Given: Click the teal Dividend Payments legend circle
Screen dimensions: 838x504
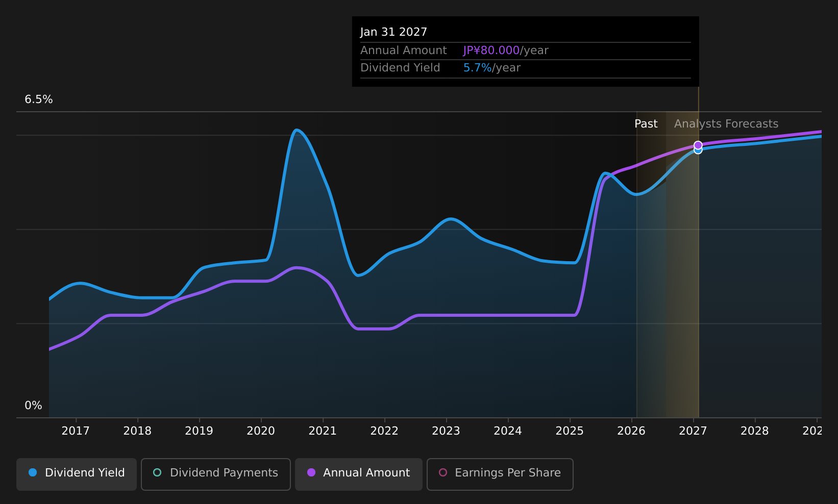Looking at the screenshot, I should 157,472.
